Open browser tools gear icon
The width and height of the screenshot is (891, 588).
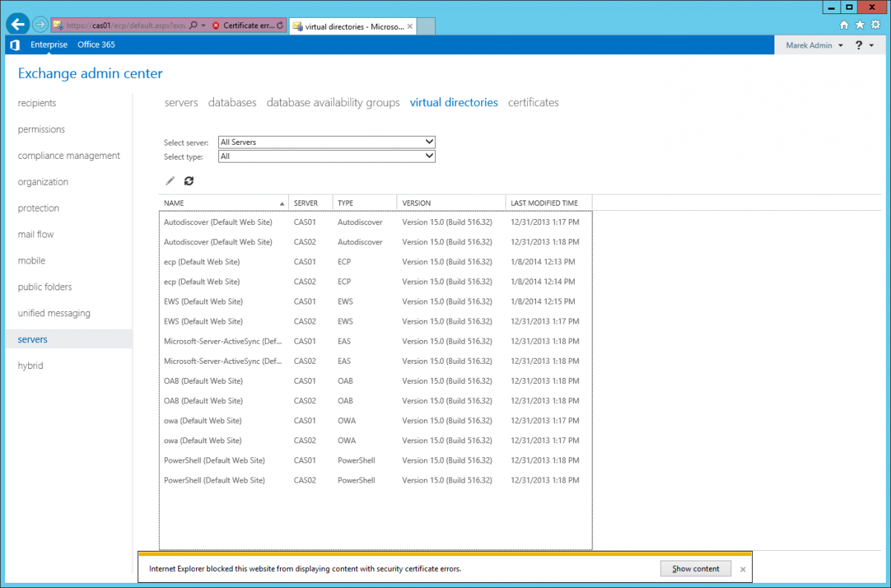pos(875,24)
